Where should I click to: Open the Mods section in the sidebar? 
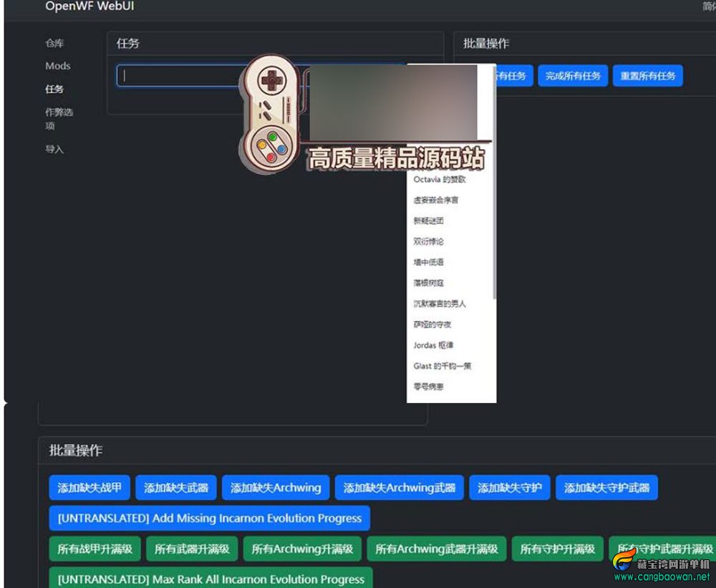57,66
